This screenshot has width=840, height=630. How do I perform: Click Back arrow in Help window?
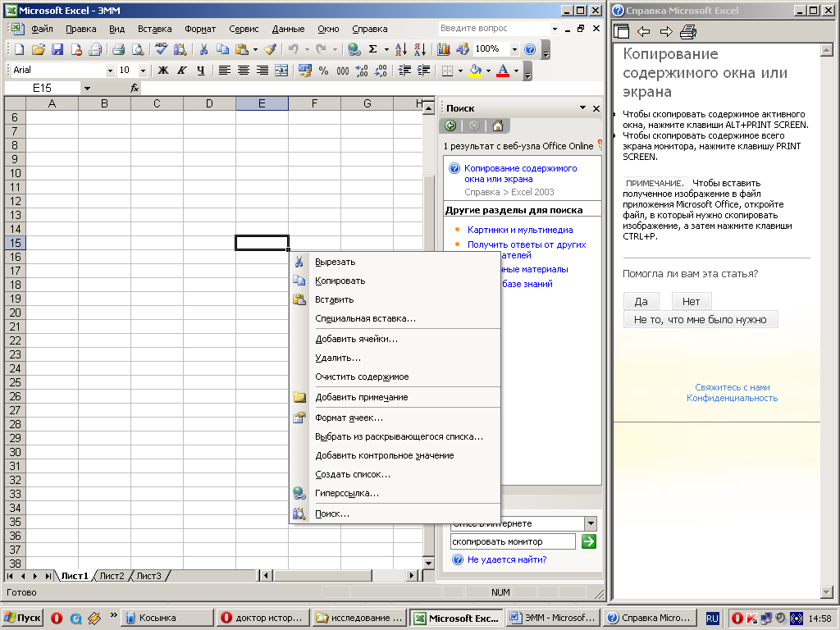(643, 32)
